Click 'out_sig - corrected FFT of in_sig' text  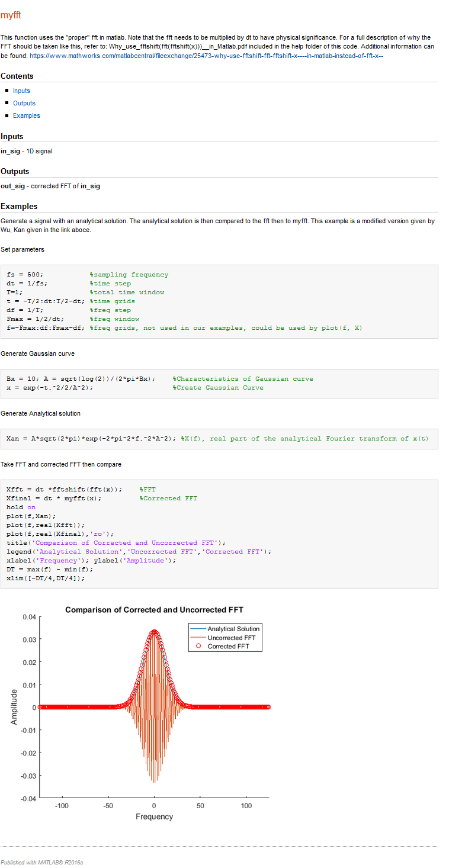50,186
